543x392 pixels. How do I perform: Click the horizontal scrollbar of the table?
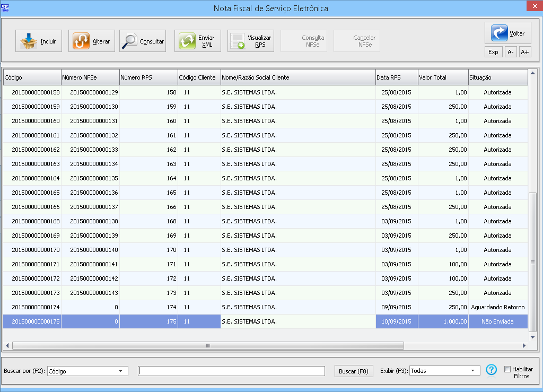(208, 345)
